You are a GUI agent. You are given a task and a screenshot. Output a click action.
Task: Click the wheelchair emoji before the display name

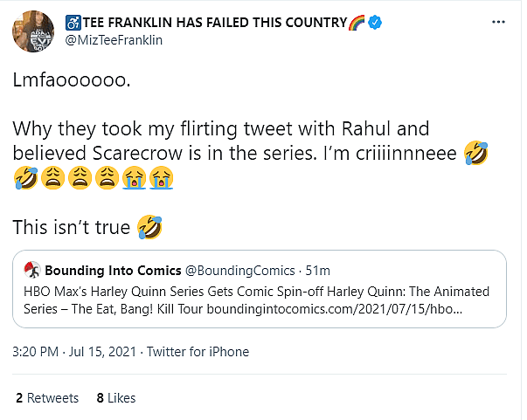click(x=72, y=20)
